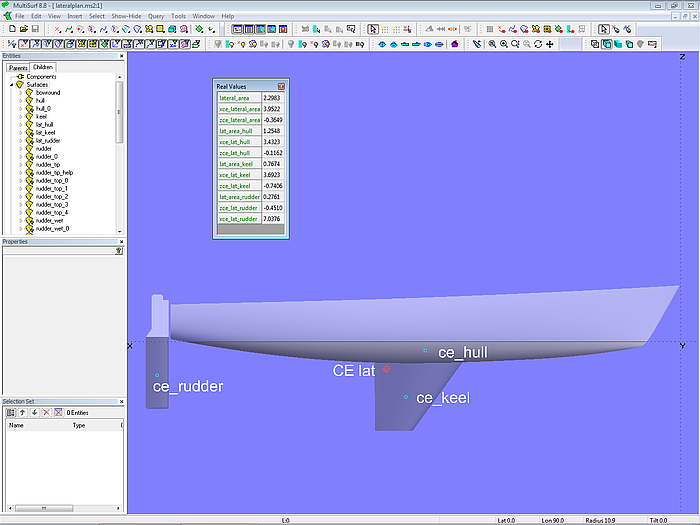Select the keel entity in tree

41,117
